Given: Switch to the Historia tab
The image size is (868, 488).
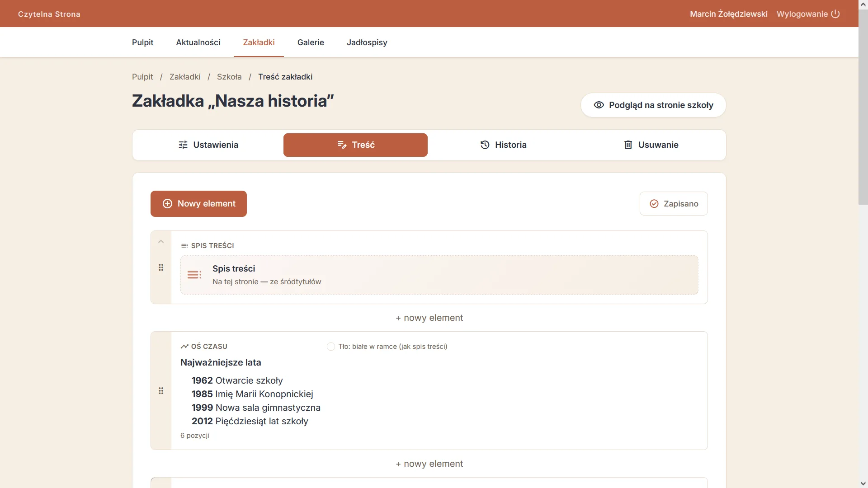Looking at the screenshot, I should [x=503, y=145].
